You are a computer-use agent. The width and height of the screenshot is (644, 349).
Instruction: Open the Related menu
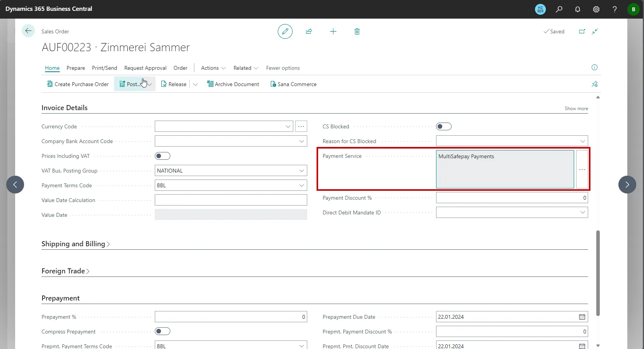coord(246,68)
